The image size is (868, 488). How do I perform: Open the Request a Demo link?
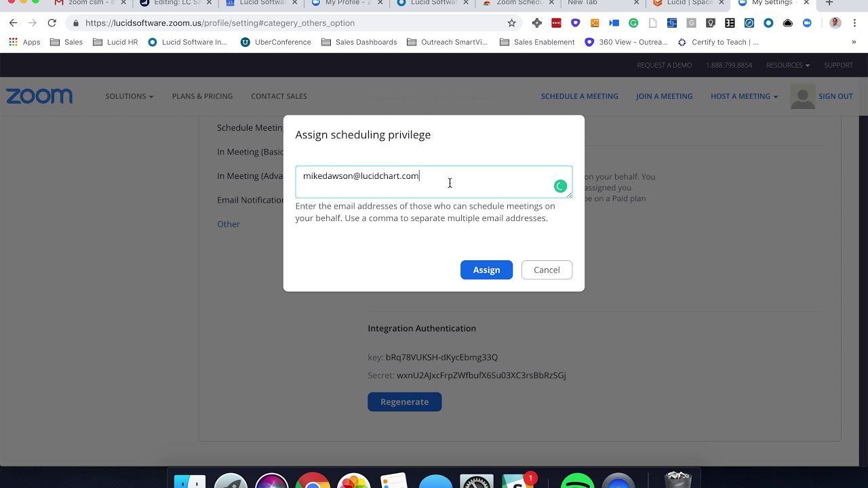665,66
